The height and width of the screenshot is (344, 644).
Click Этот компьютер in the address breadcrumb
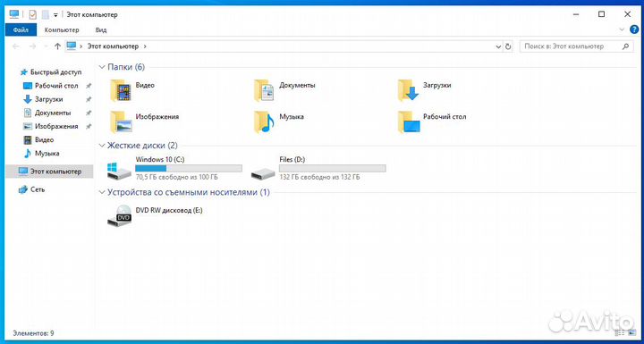pos(113,46)
